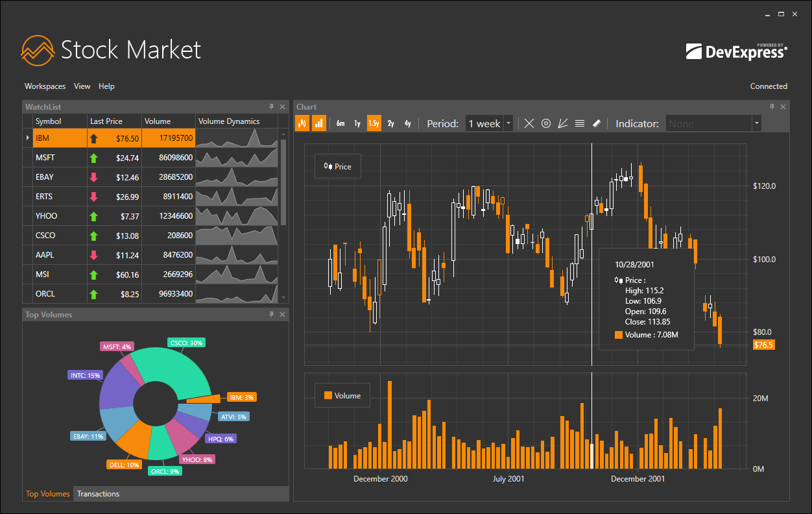
Task: Click the Price legend box
Action: [x=338, y=167]
